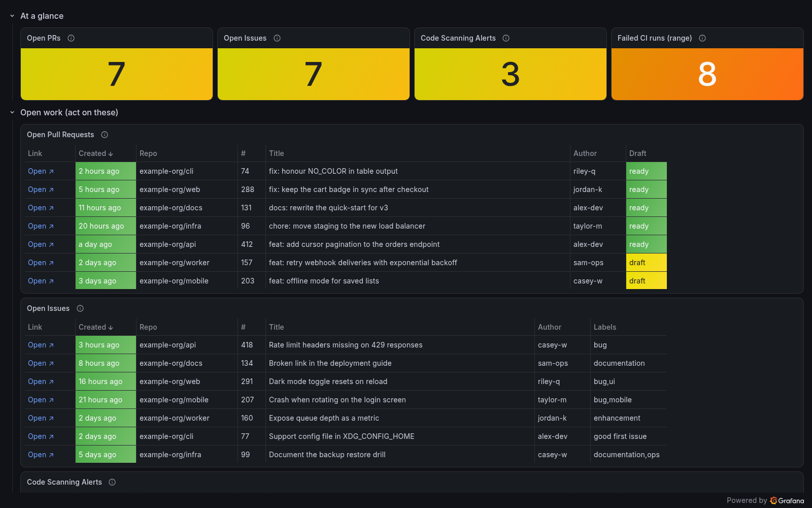Show info for Failed CI runs panel
This screenshot has width=812, height=508.
pos(702,38)
